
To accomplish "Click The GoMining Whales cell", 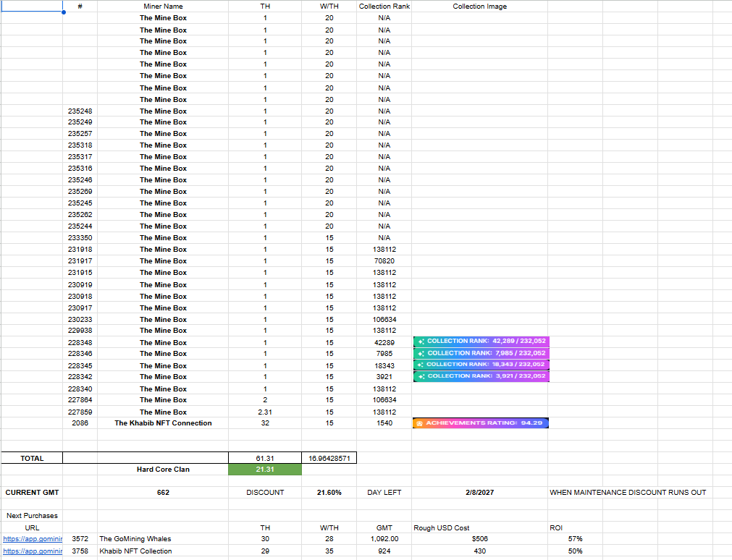I will pyautogui.click(x=135, y=539).
